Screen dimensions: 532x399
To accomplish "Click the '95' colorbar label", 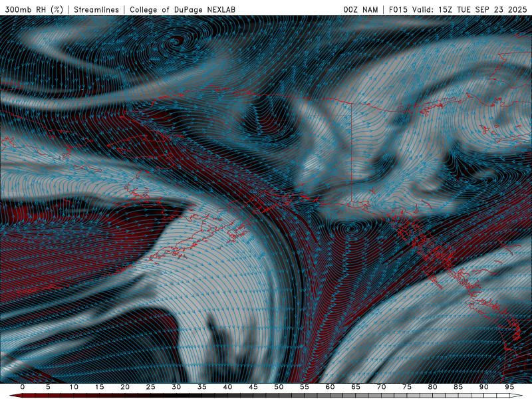I will click(x=509, y=387).
